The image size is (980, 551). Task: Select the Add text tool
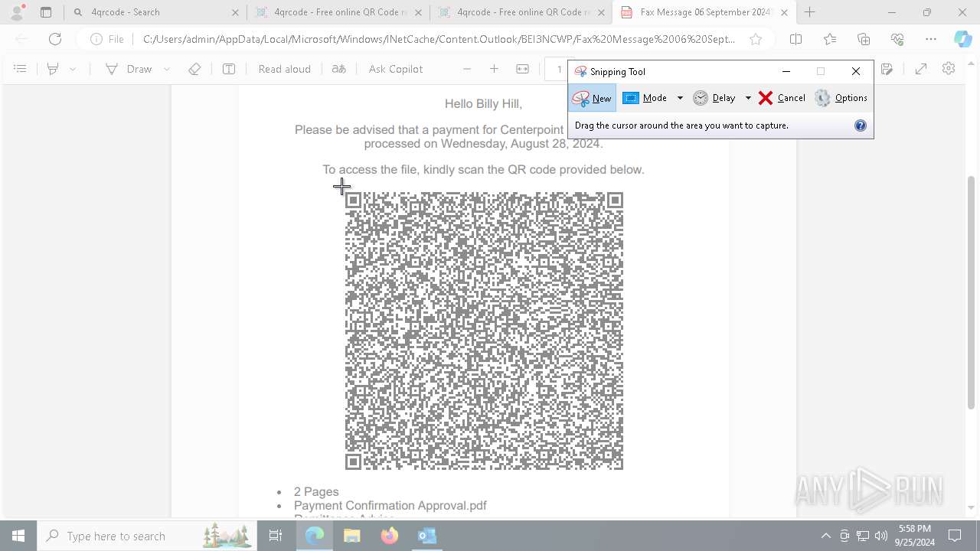pos(229,69)
